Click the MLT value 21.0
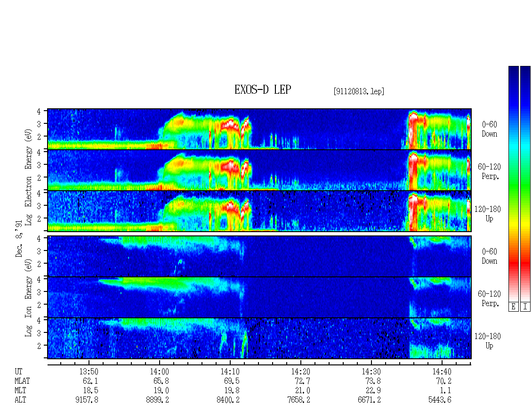 [302, 391]
